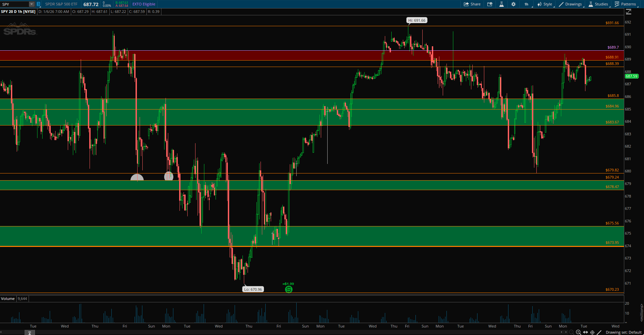The image size is (644, 335).
Task: Click the chart alert window icon
Action: 490,4
